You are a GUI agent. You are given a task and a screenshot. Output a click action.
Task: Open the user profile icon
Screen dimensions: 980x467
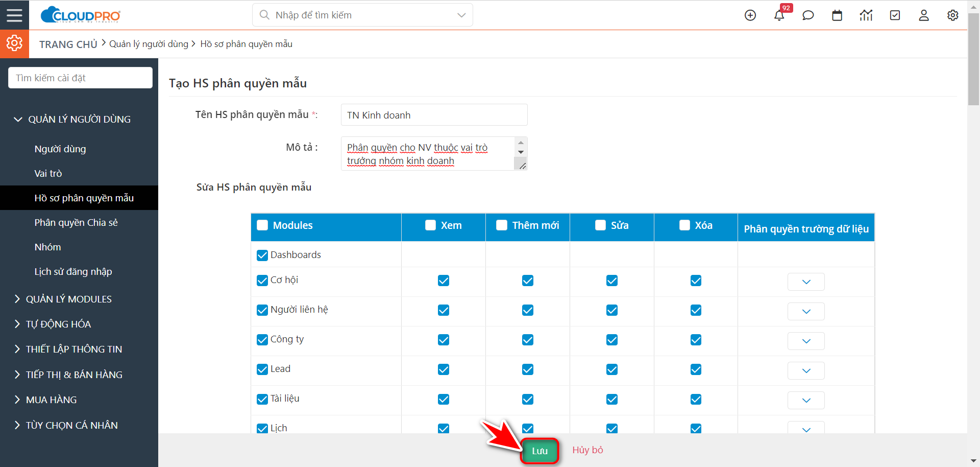tap(924, 15)
